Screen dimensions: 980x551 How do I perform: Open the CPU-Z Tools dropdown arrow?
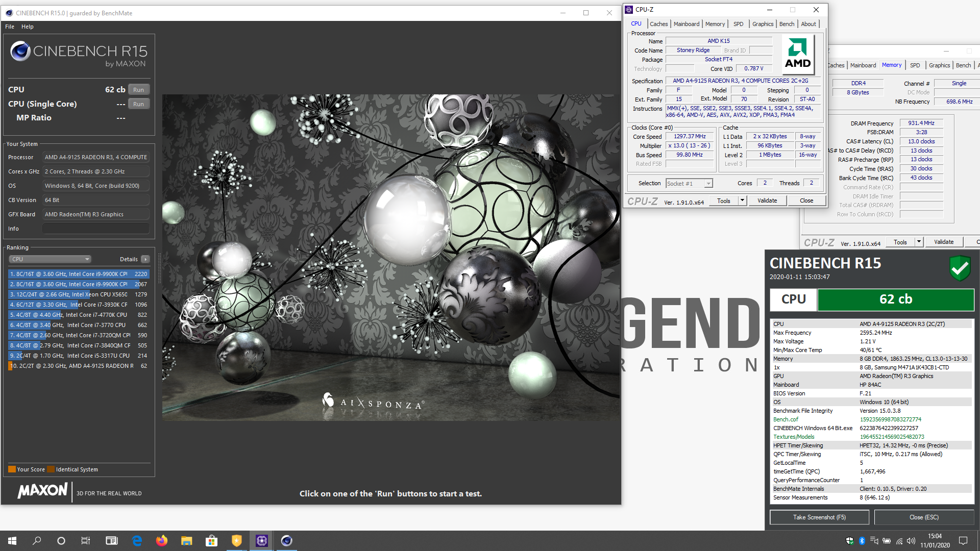(743, 201)
